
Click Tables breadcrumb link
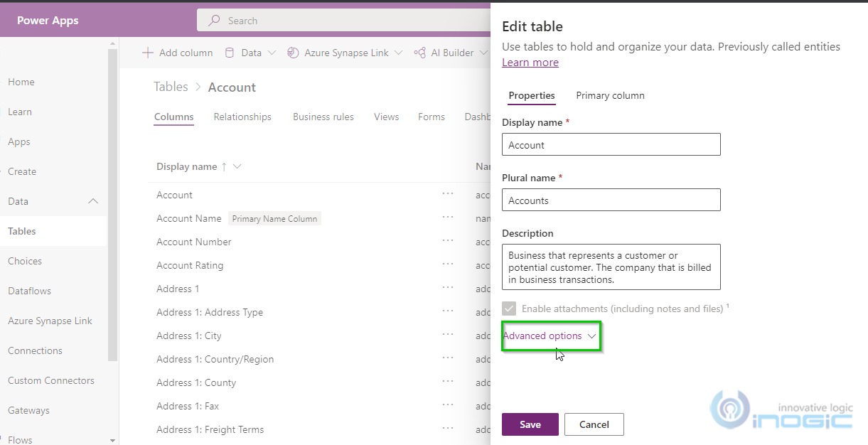[171, 87]
